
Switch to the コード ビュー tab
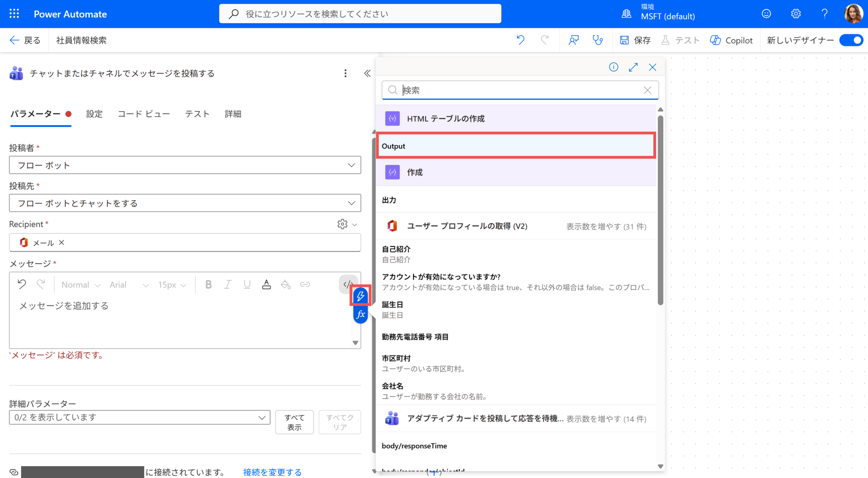[144, 114]
